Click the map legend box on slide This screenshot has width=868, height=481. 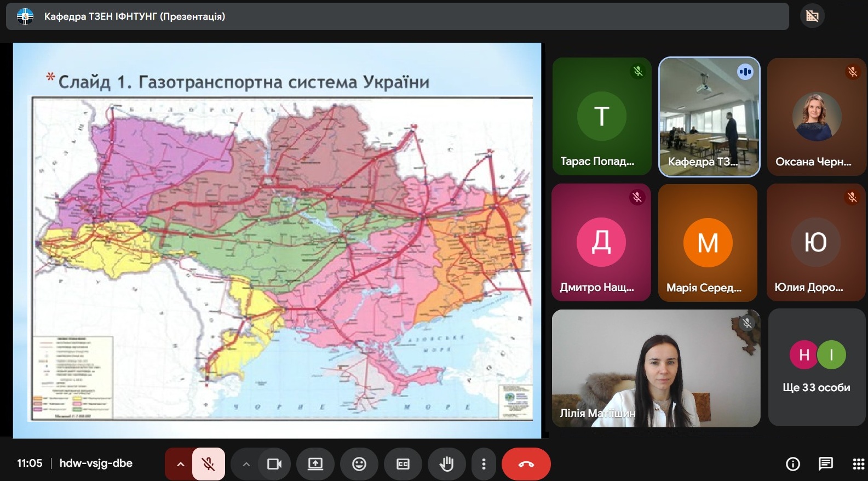(x=73, y=377)
